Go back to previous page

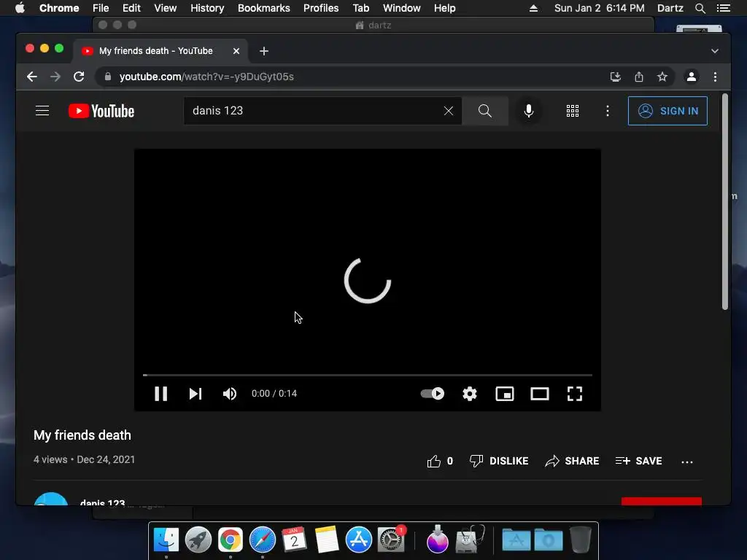click(32, 77)
